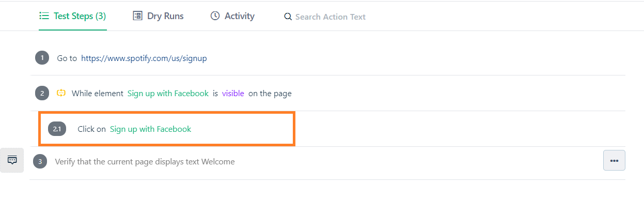Open the Test Steps (3) tab
644x198 pixels.
pos(73,16)
